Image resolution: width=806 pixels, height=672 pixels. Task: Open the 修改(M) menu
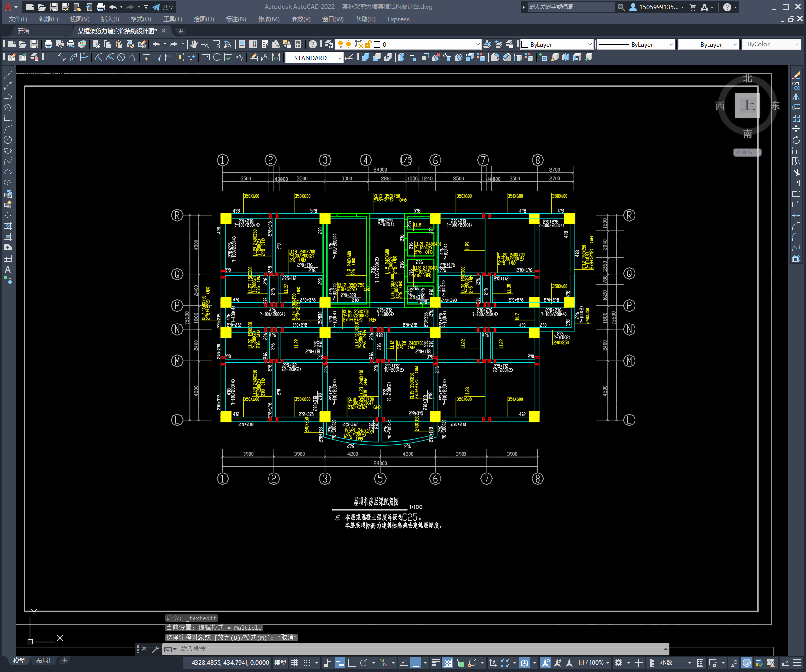[x=269, y=19]
